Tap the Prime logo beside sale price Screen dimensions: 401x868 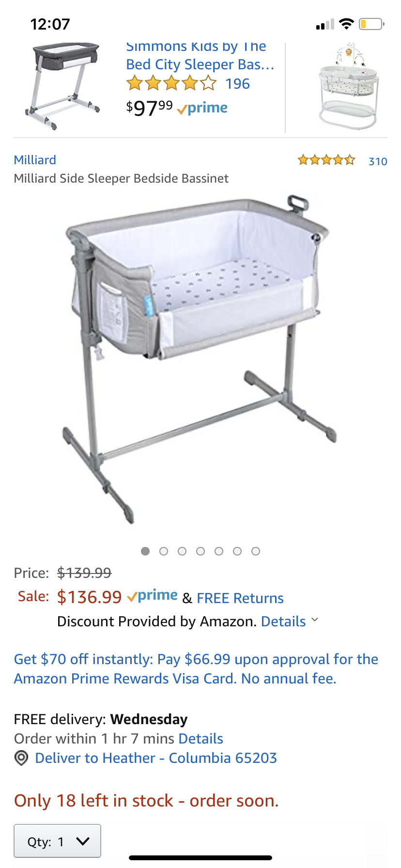tap(152, 596)
